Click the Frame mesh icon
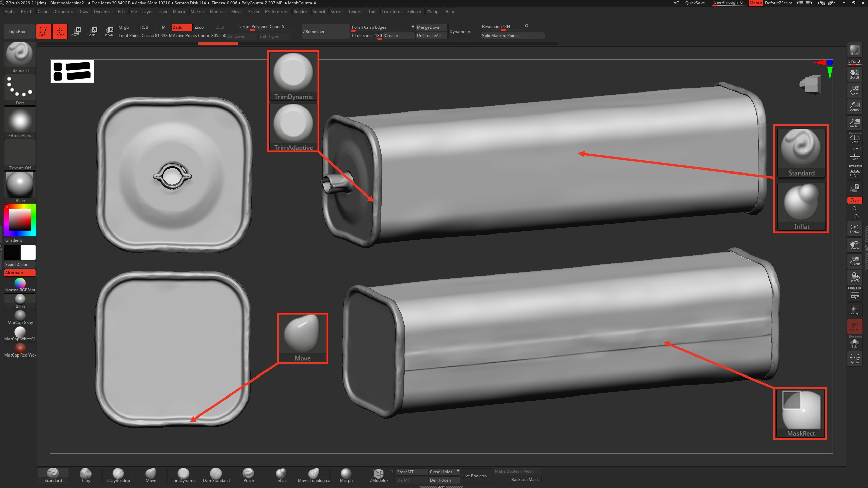Image resolution: width=868 pixels, height=488 pixels. (854, 228)
